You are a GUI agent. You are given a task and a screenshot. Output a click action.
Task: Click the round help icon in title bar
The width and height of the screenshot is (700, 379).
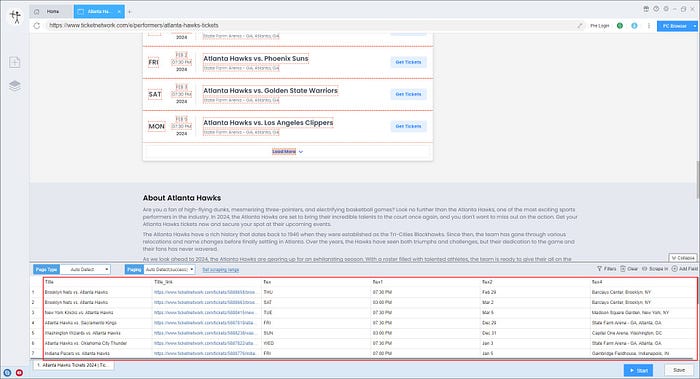pos(656,9)
